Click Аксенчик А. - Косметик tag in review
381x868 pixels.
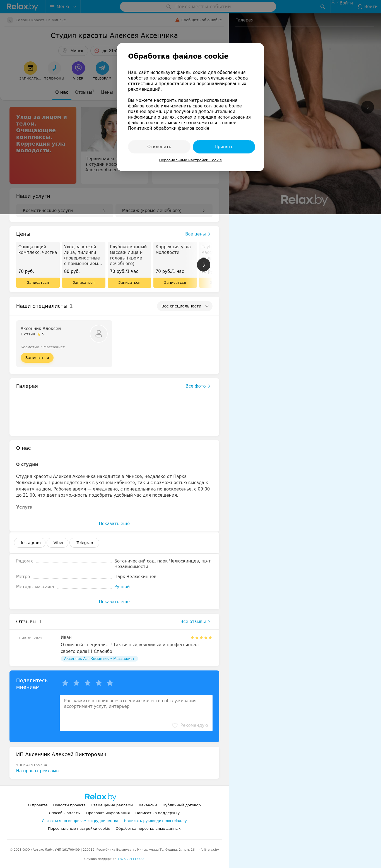pos(99,659)
